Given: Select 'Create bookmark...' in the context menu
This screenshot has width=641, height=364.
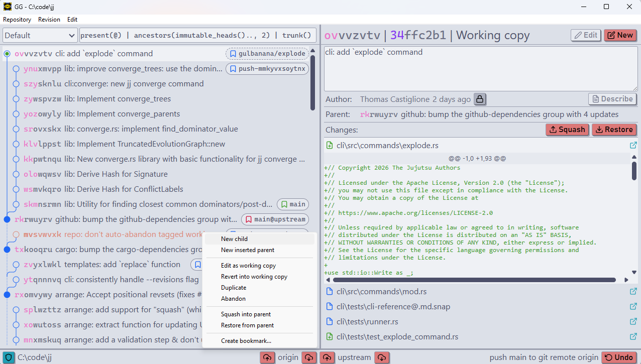Looking at the screenshot, I should coord(246,341).
